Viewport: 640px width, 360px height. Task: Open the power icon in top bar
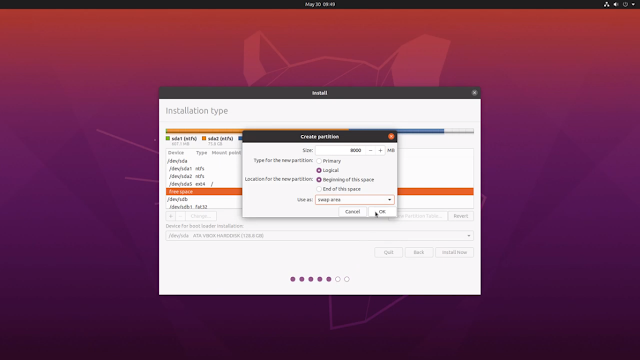tap(625, 4)
